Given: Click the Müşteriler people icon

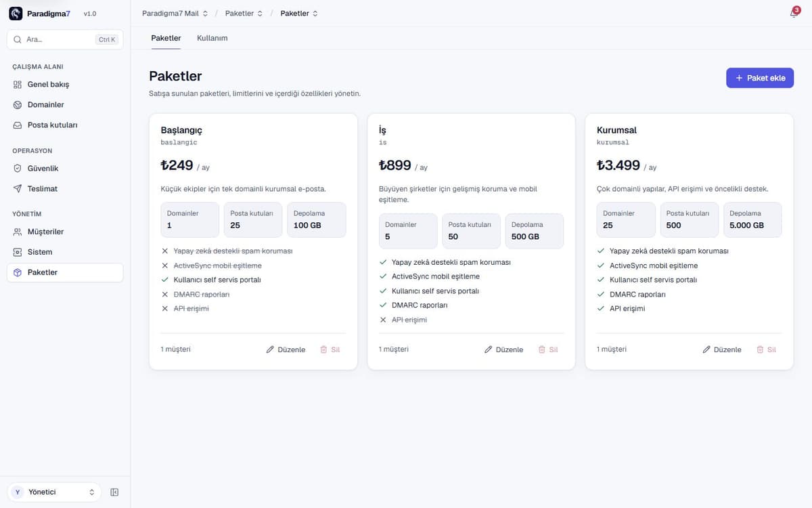Looking at the screenshot, I should pyautogui.click(x=18, y=232).
